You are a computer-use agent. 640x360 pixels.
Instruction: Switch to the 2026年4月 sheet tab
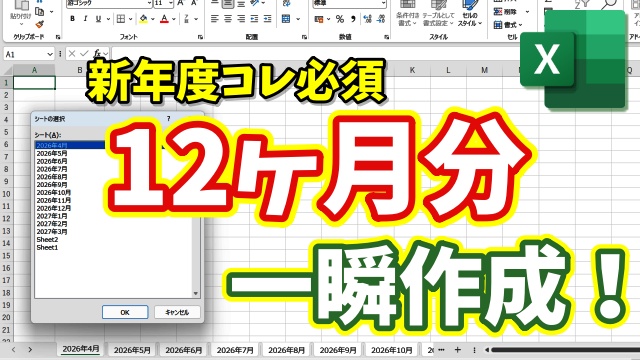click(80, 349)
